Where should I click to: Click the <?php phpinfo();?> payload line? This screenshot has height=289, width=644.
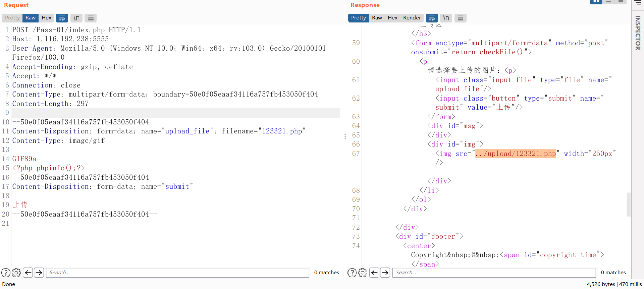[x=48, y=168]
